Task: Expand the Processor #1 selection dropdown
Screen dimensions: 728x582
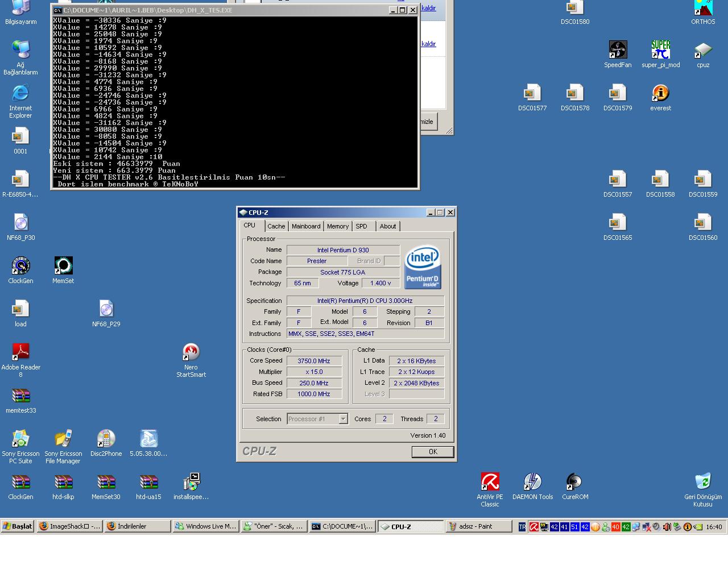Action: click(343, 419)
